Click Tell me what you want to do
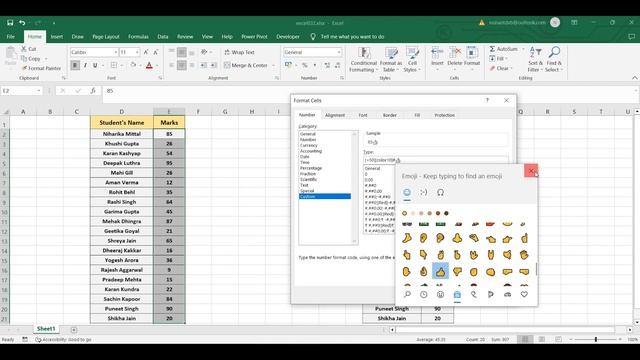 click(x=352, y=37)
